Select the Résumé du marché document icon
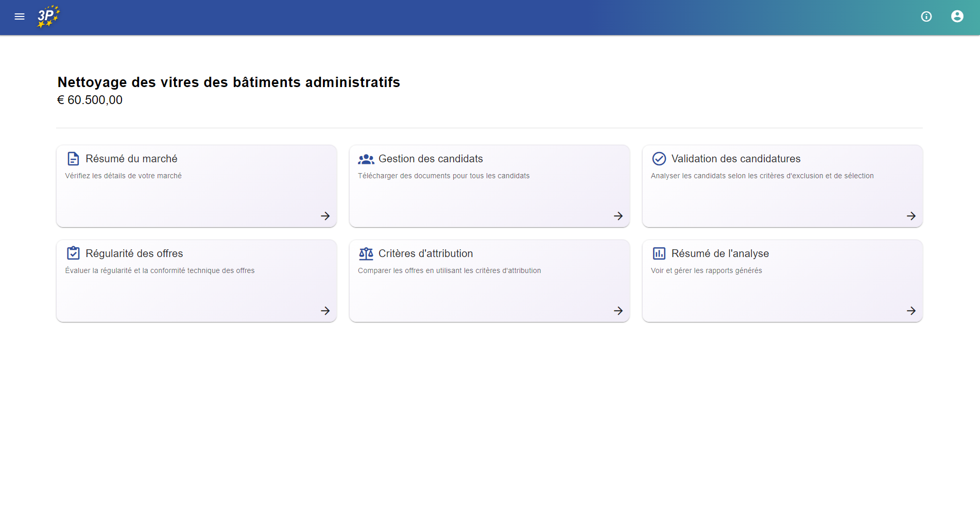The image size is (980, 527). click(73, 158)
